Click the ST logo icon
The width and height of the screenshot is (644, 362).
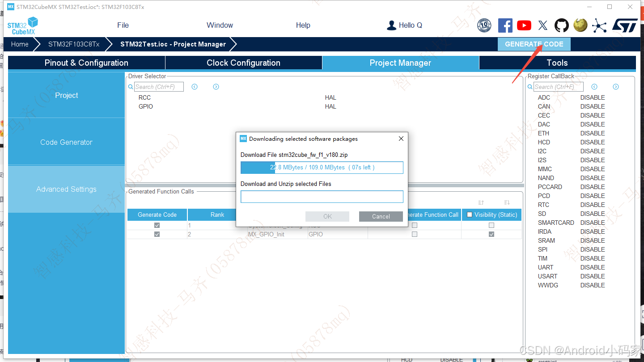point(624,25)
